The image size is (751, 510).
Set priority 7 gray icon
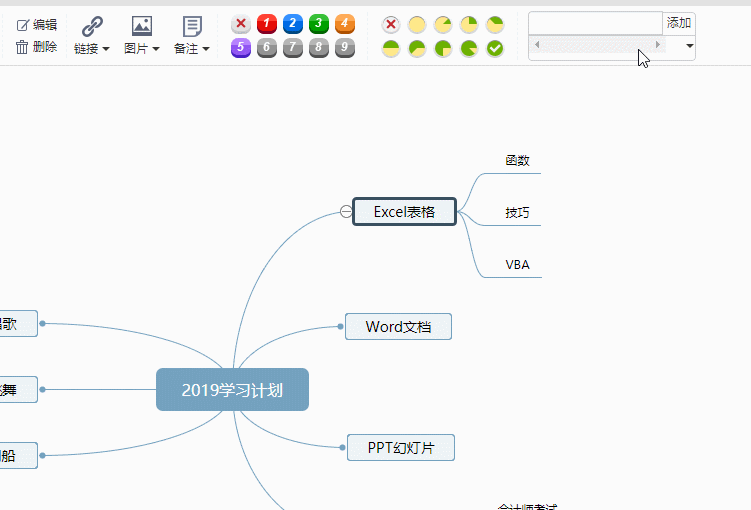293,48
